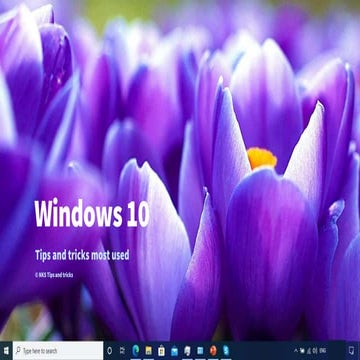The image size is (360, 360).
Task: Open PowerPoint from the taskbar
Action: coord(213,350)
